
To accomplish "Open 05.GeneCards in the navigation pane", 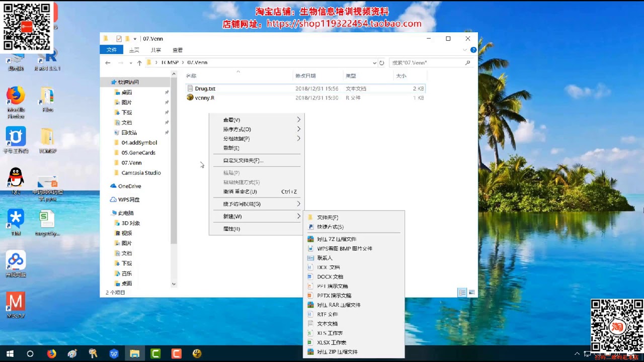I will tap(138, 152).
